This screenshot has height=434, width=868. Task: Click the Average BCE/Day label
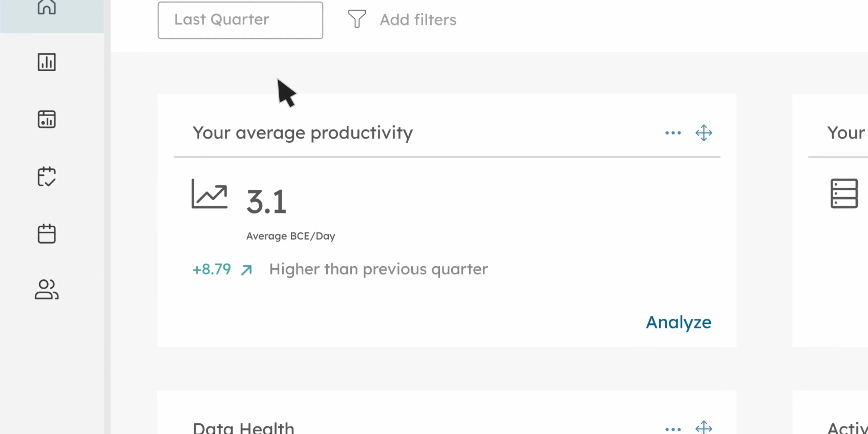(x=291, y=236)
